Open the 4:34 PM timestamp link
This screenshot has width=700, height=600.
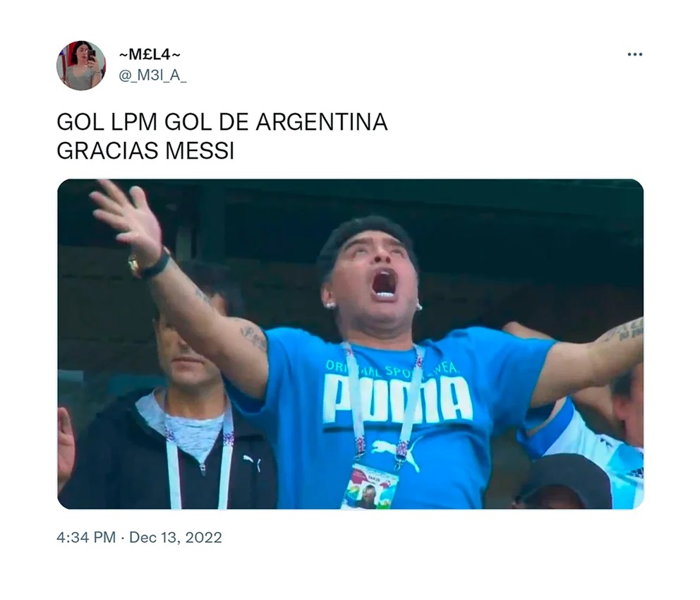click(x=85, y=537)
